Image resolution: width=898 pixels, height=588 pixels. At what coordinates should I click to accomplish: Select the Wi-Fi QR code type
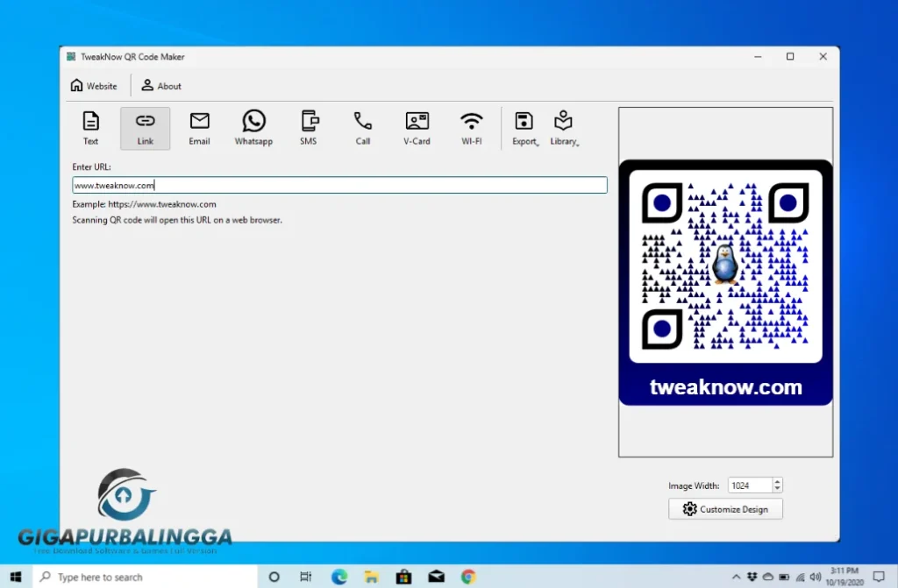point(471,127)
